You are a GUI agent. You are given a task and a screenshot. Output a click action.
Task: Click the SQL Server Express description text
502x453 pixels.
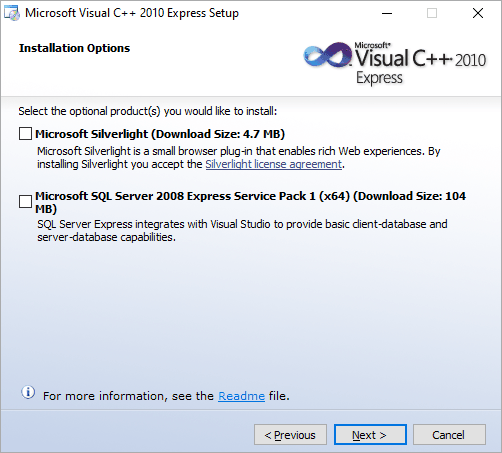pyautogui.click(x=242, y=231)
